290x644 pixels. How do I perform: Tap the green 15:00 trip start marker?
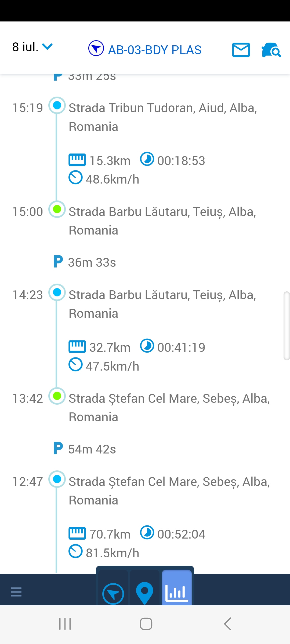[57, 209]
